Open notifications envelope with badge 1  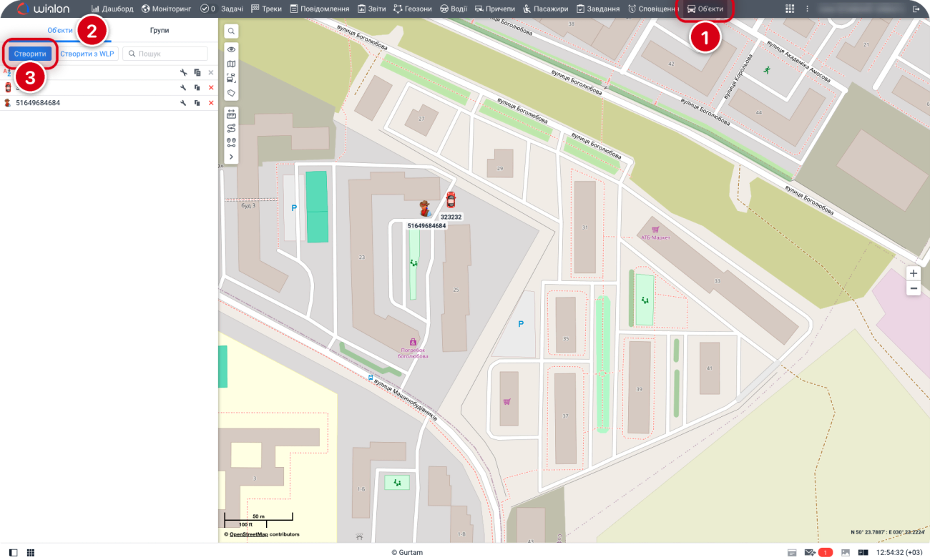(818, 553)
